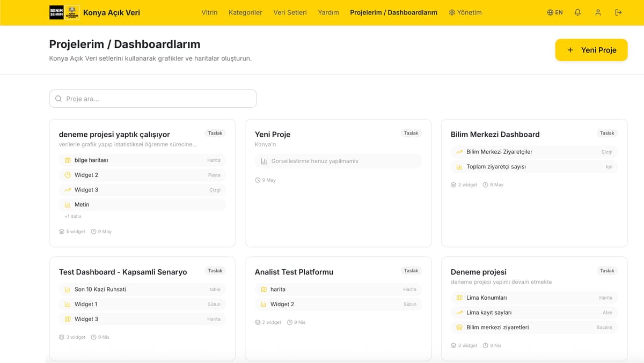Focus the Proje ara search field
The width and height of the screenshot is (644, 363).
153,99
